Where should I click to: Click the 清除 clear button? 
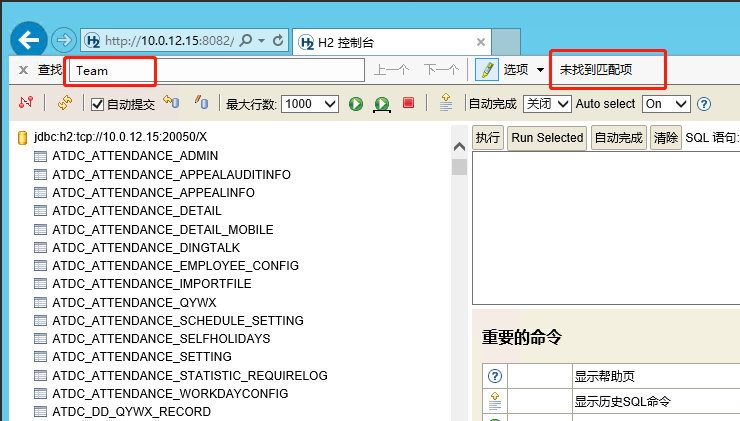pos(665,138)
